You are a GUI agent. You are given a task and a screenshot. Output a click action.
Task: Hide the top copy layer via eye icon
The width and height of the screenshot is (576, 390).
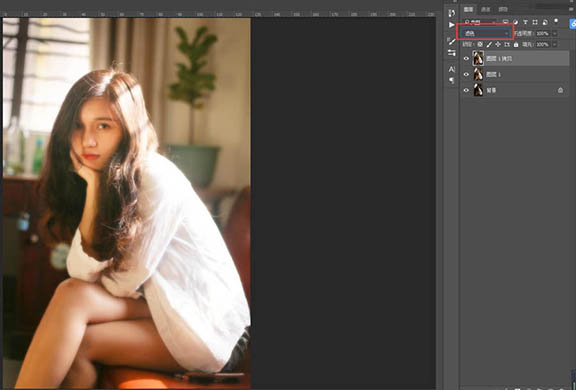point(466,58)
